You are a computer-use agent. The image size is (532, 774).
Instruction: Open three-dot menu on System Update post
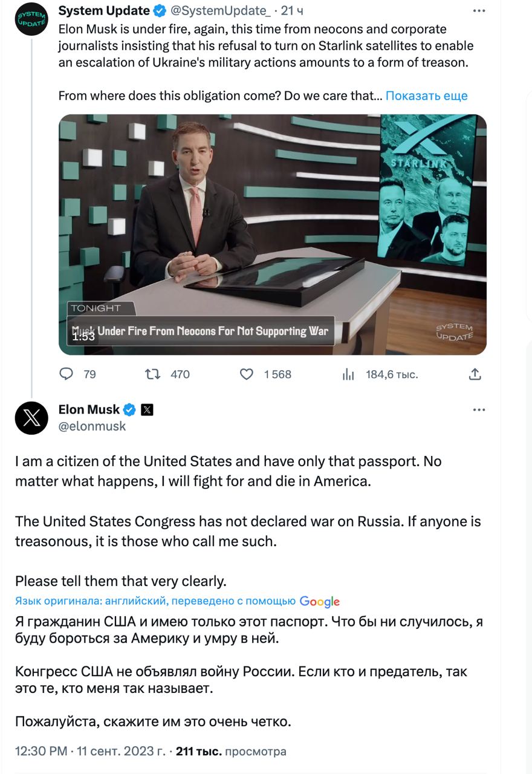[x=479, y=10]
